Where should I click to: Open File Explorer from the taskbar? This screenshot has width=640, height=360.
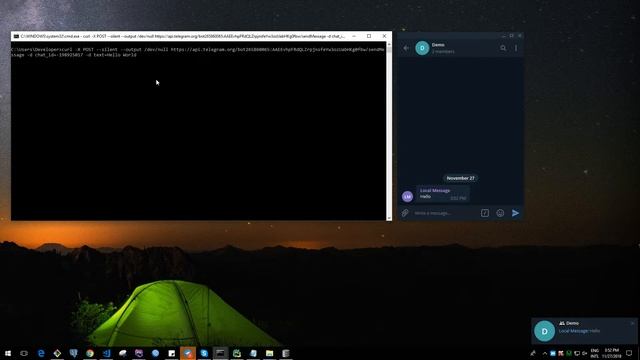coord(269,353)
